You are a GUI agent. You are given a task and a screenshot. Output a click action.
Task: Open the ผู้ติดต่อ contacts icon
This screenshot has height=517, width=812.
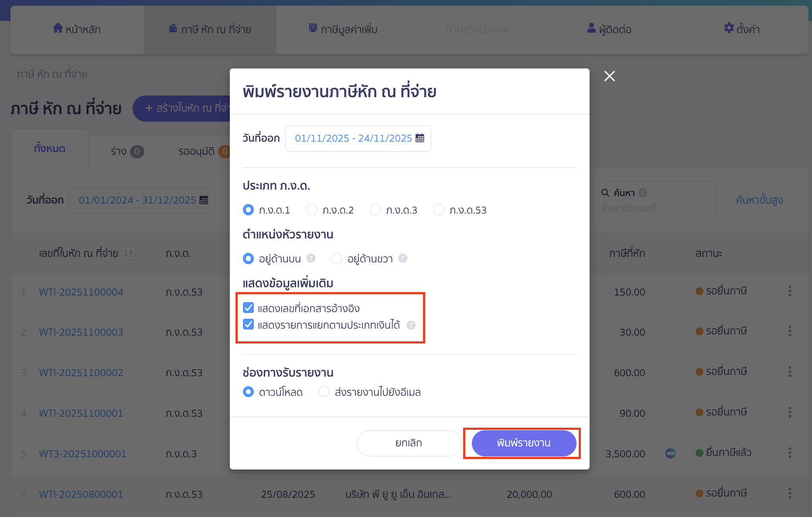pyautogui.click(x=591, y=28)
